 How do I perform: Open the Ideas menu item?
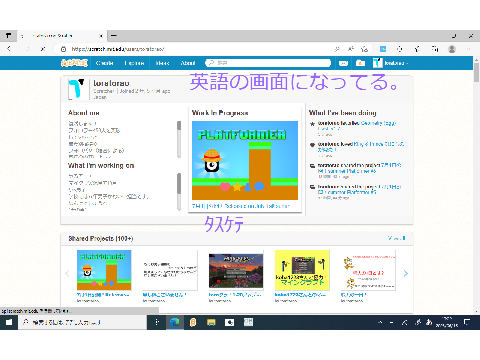(162, 63)
